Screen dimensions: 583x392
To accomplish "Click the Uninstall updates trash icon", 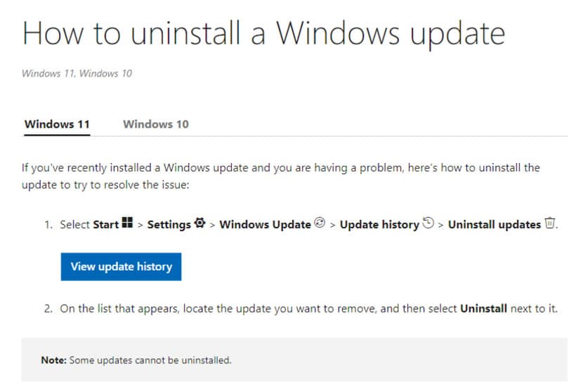I will 550,223.
